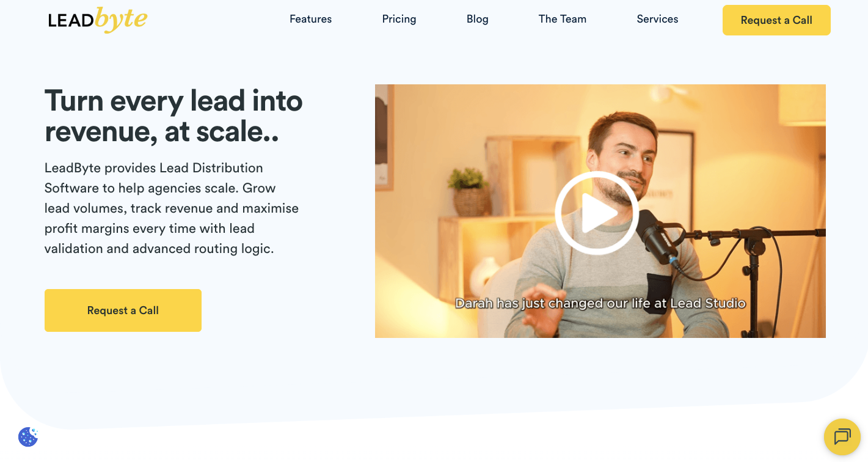Screen dimensions: 868x462
Task: Click the headline "Turn every lead into revenue"
Action: tap(173, 116)
